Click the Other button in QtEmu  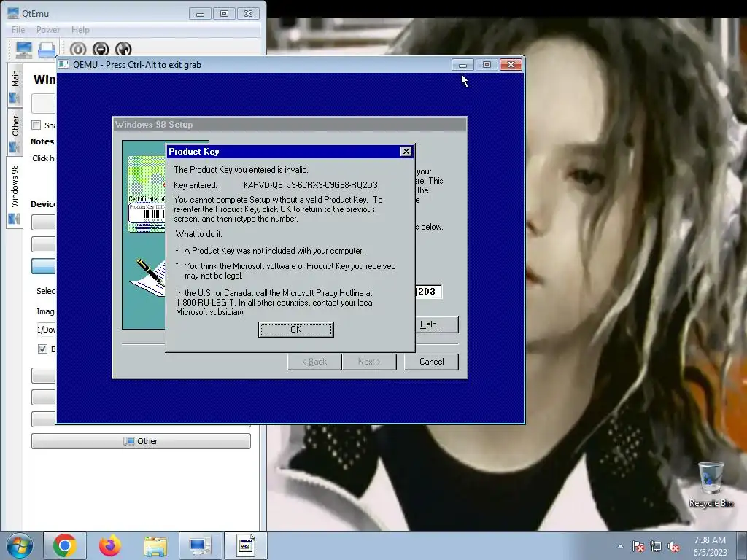(x=141, y=441)
